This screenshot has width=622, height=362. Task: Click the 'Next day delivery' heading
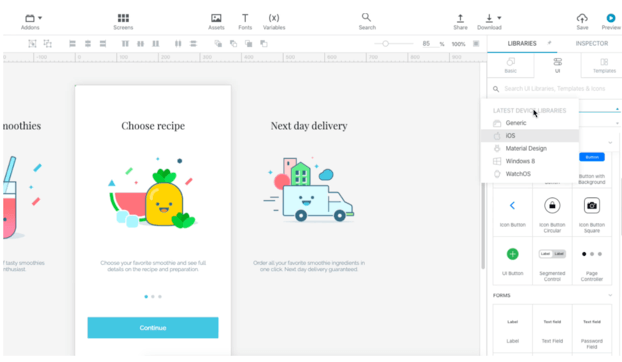309,126
